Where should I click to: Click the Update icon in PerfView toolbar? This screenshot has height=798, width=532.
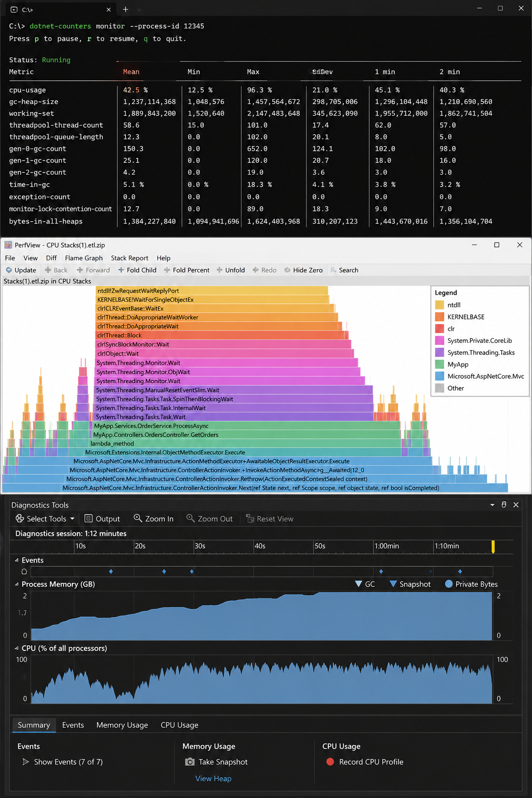[9, 270]
